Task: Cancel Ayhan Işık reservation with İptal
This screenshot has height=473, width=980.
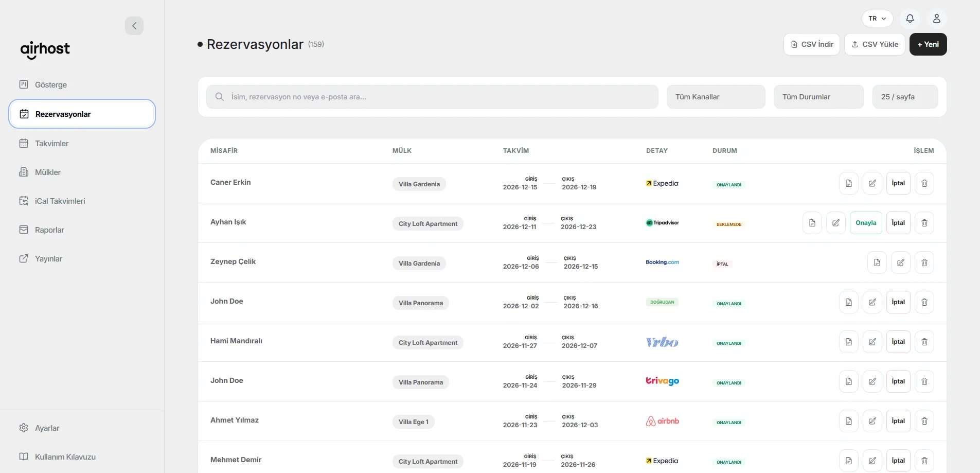Action: tap(898, 223)
